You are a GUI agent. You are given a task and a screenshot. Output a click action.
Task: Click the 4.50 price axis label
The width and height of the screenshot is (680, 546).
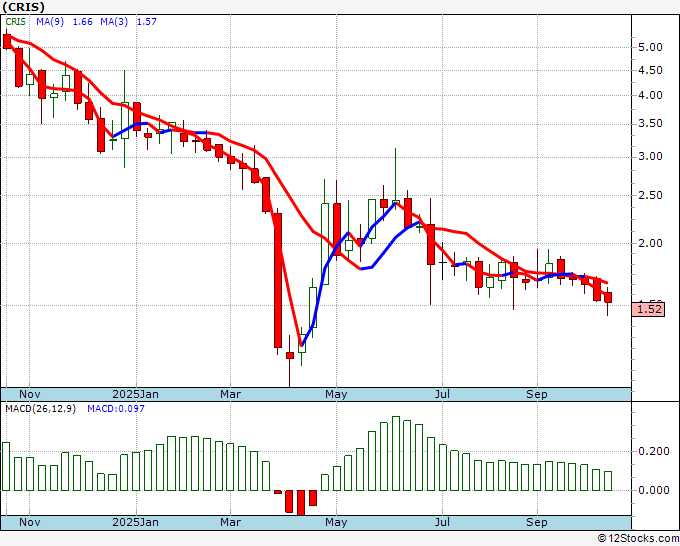pyautogui.click(x=651, y=70)
